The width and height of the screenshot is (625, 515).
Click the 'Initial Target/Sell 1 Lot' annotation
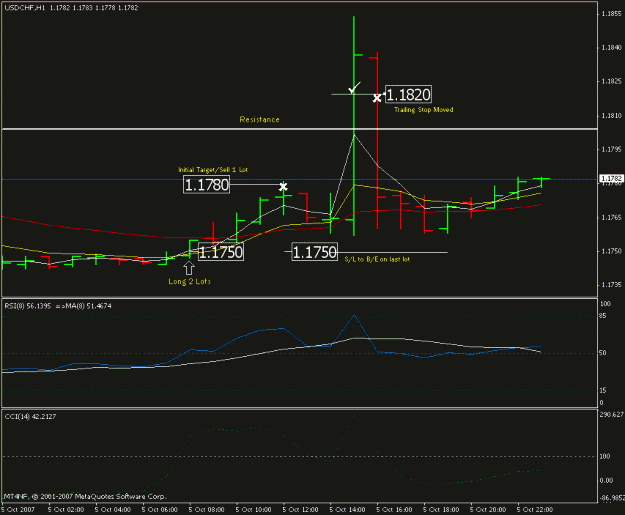(x=213, y=170)
